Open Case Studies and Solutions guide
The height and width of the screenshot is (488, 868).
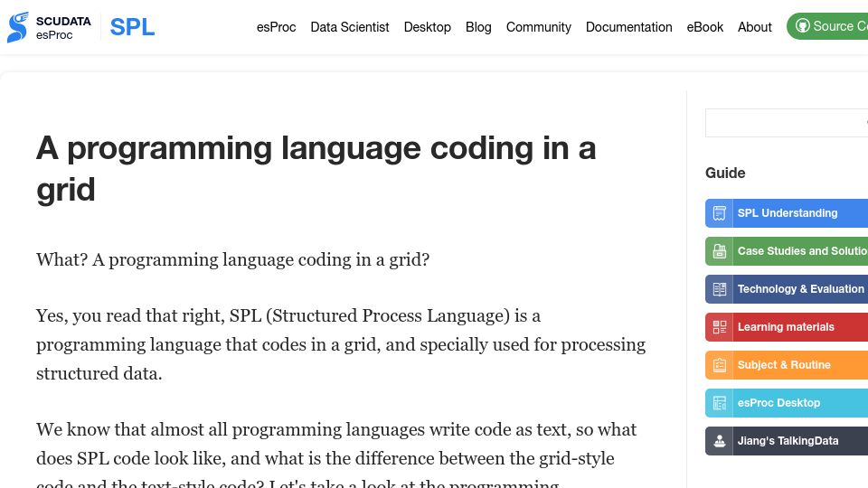(x=787, y=251)
